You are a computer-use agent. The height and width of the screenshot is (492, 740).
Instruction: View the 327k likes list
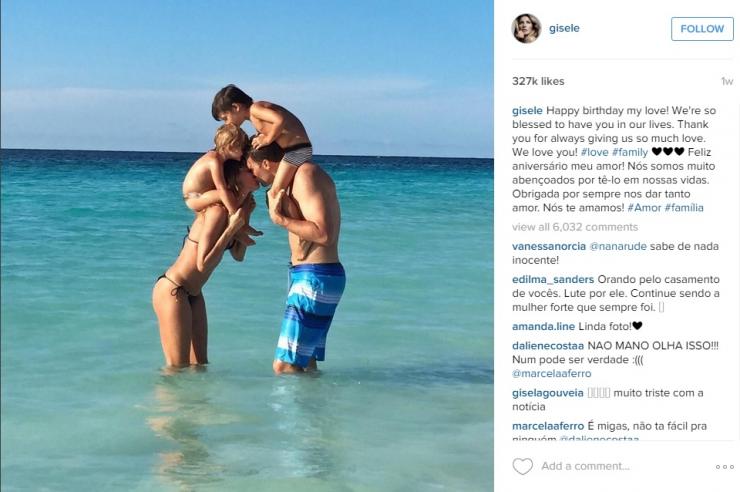(538, 81)
